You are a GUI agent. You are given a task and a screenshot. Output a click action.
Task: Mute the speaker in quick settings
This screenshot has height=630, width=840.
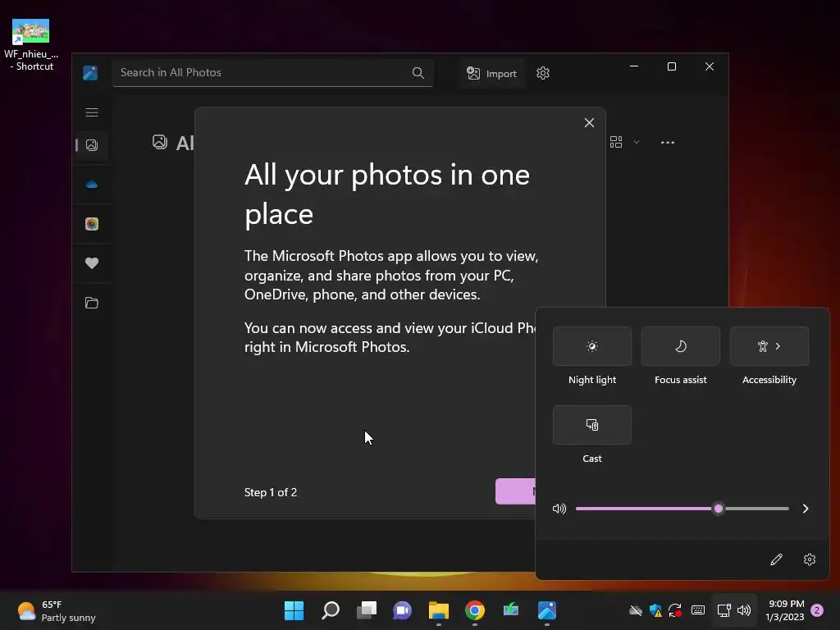point(559,509)
